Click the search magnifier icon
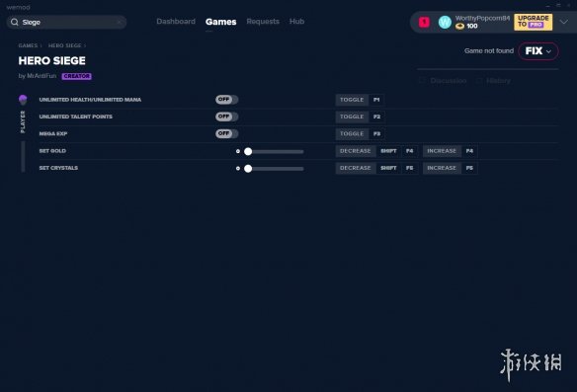The image size is (577, 392). coord(15,22)
